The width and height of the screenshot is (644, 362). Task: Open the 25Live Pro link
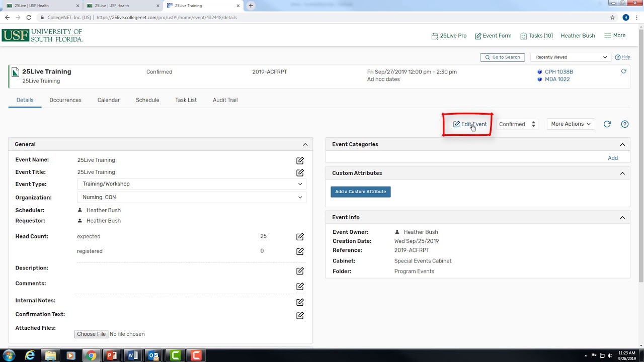point(449,36)
